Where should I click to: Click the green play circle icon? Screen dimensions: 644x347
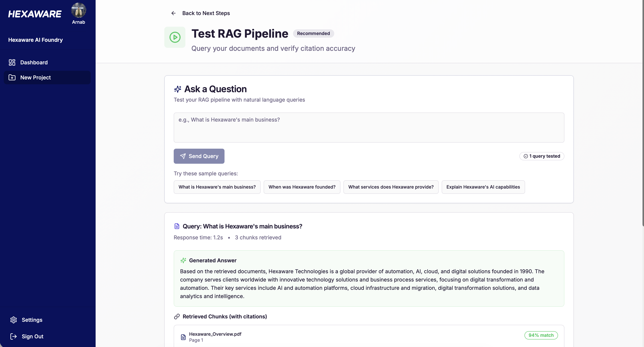tap(175, 37)
